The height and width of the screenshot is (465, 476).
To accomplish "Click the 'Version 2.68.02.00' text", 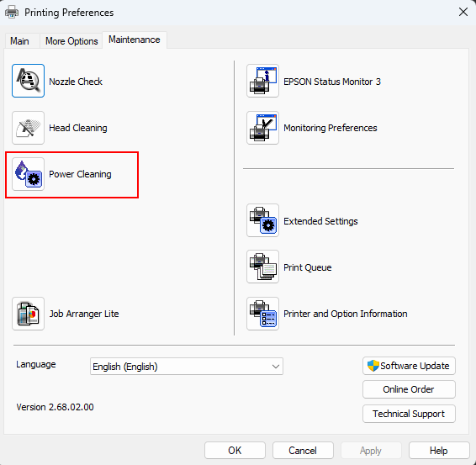I will coord(55,407).
